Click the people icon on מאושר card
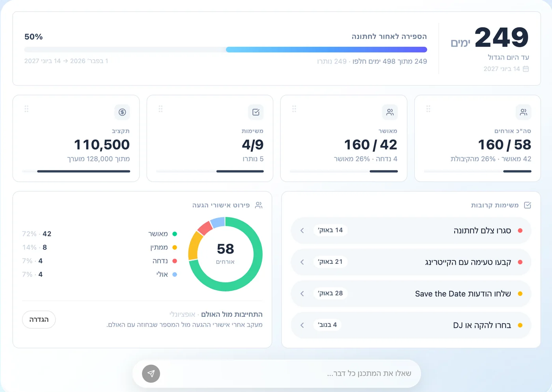Screen dimensions: 552x392 (390, 112)
